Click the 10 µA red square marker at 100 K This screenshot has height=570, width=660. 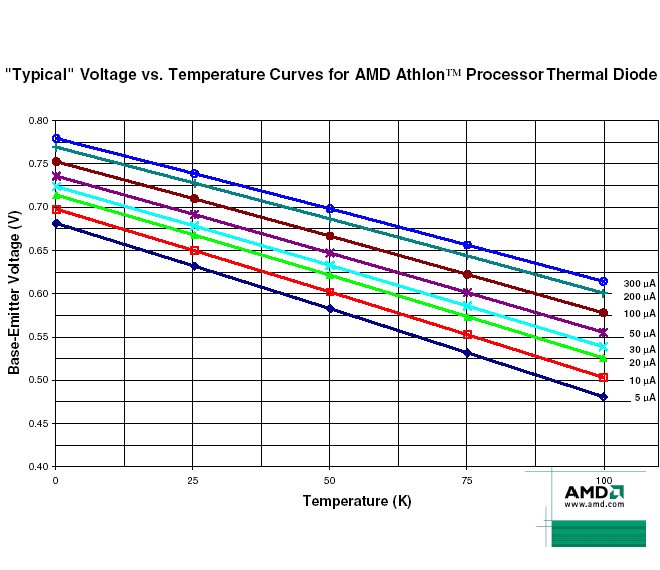pos(603,378)
